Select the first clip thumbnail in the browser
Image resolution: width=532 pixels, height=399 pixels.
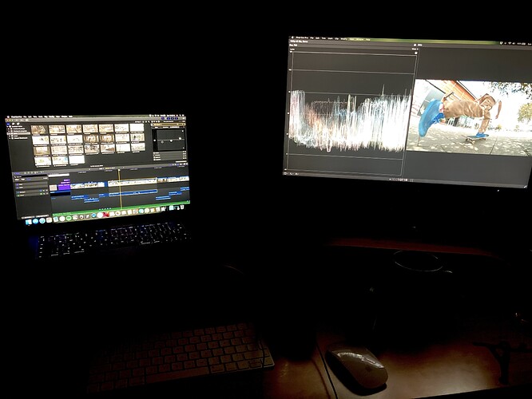pyautogui.click(x=39, y=129)
